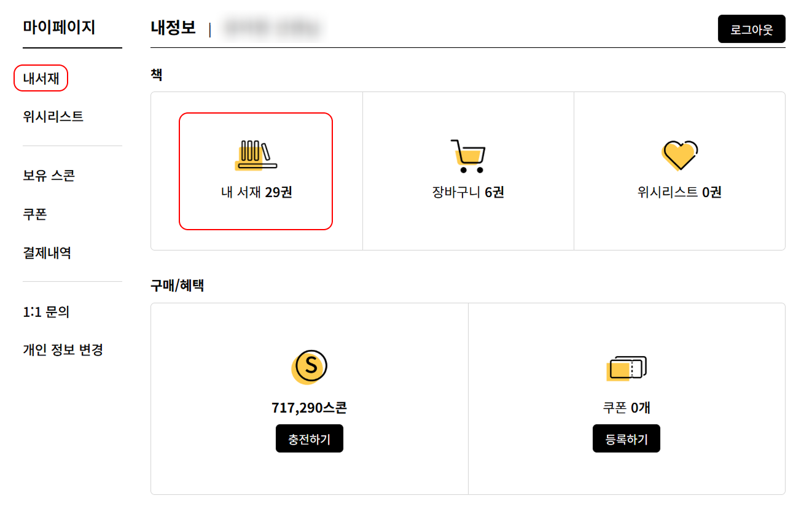Select 개인 정보 변경 menu item
This screenshot has width=812, height=509.
point(63,350)
